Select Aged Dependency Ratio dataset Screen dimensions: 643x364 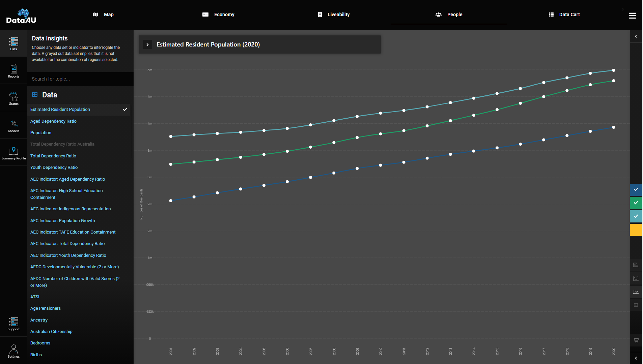click(53, 121)
